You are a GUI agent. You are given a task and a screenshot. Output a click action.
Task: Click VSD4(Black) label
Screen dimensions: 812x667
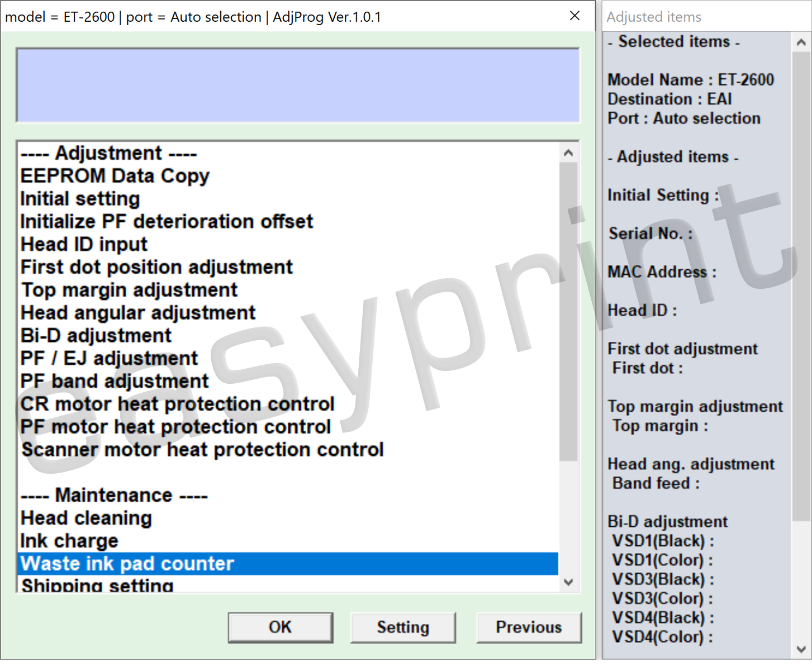663,618
